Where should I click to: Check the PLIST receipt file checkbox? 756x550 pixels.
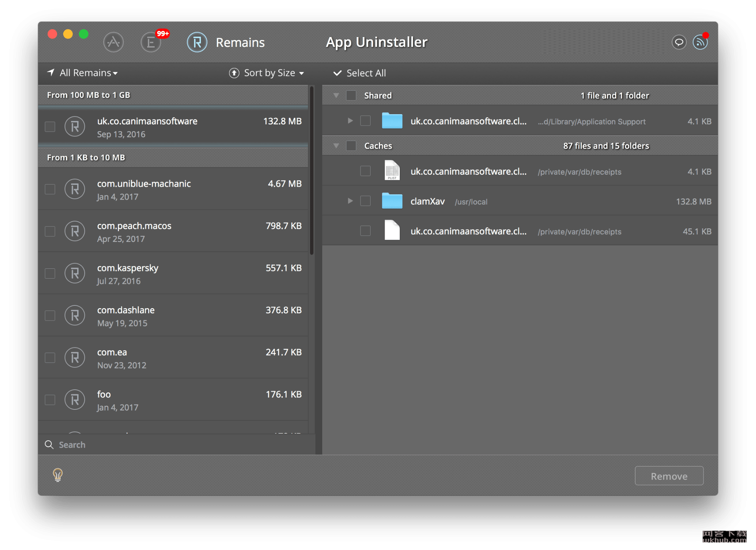[x=365, y=171]
